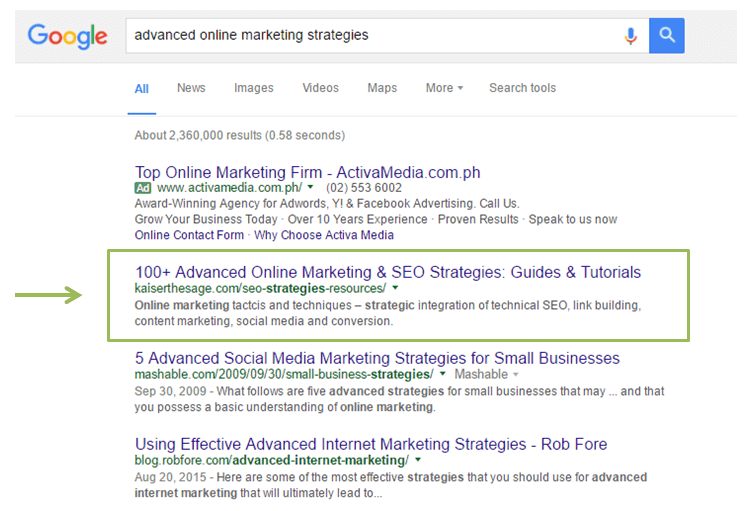The width and height of the screenshot is (756, 511).
Task: Open dropdown arrow beside kaiserthesage.com URL
Action: pos(395,288)
